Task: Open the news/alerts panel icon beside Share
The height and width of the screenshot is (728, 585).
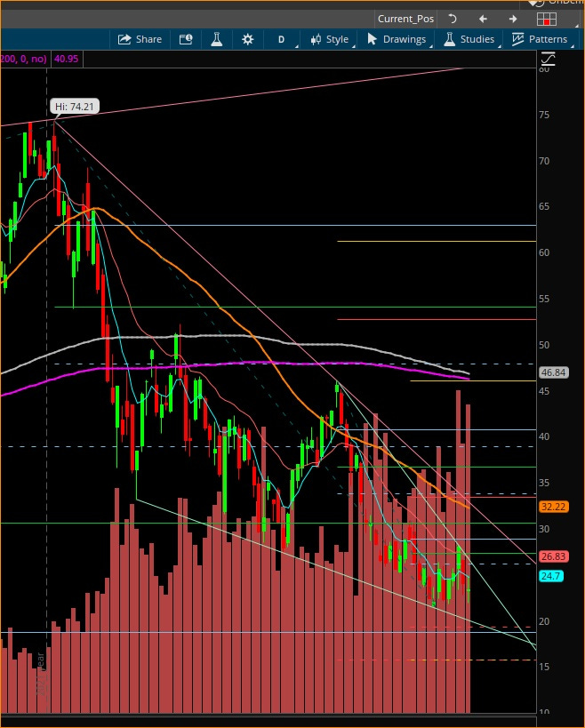Action: tap(186, 39)
